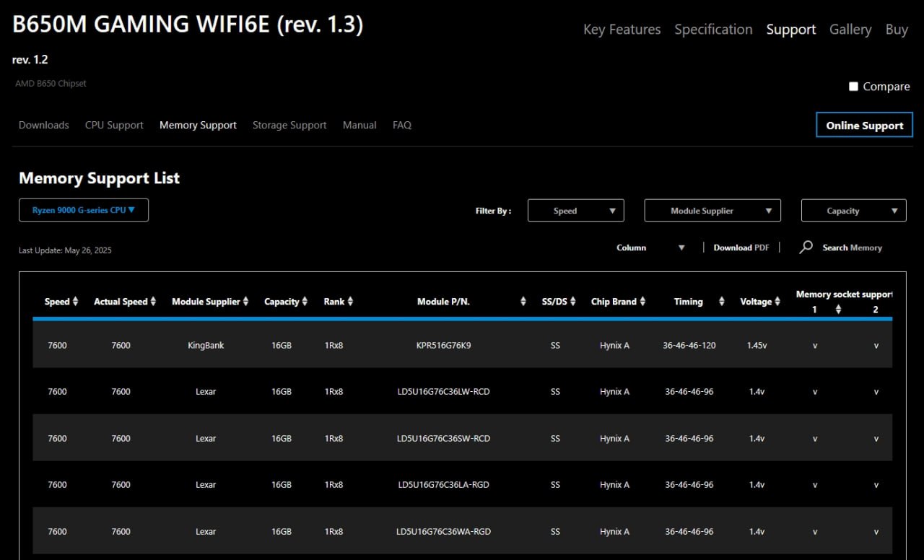Click the Memory Support List heading

99,178
